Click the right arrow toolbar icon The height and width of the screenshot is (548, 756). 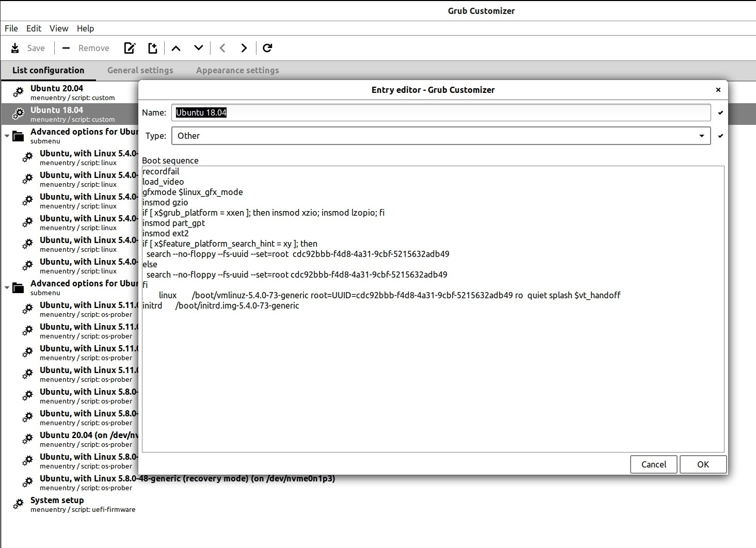click(244, 48)
